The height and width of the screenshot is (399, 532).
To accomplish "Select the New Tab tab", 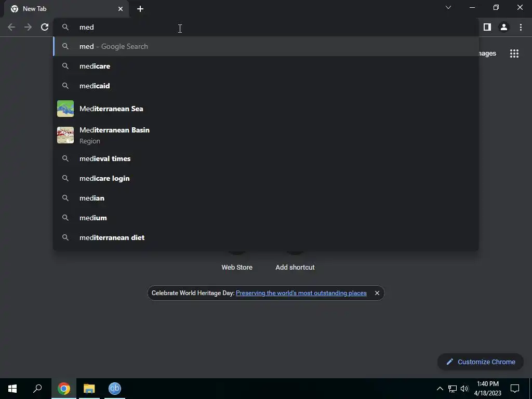I will click(66, 9).
